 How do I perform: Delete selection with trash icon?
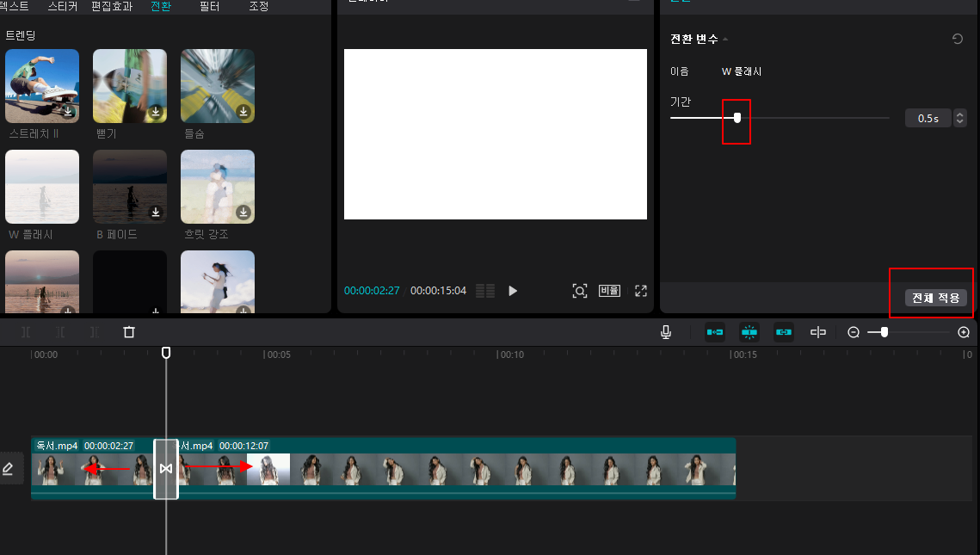point(129,332)
